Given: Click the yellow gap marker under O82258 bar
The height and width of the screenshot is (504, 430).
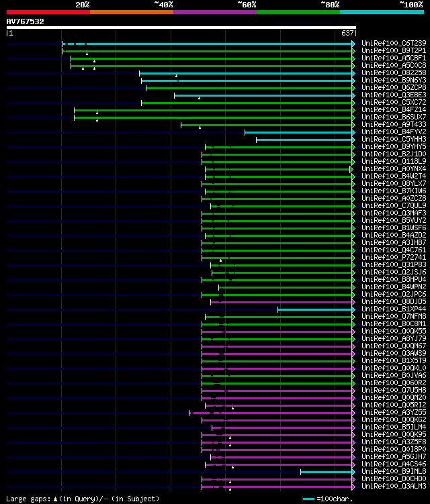Looking at the screenshot, I should pos(177,76).
